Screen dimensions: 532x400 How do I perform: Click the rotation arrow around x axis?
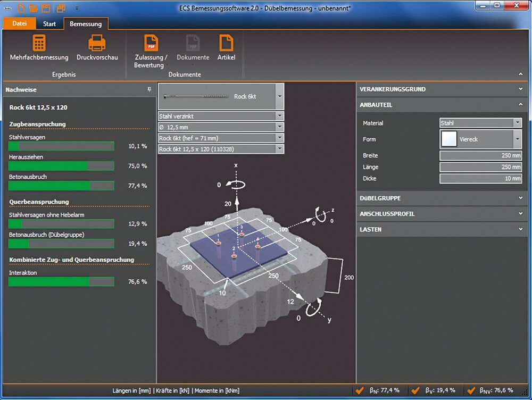(x=236, y=184)
